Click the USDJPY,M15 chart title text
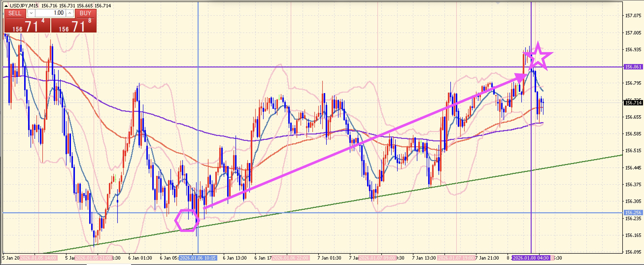The width and height of the screenshot is (644, 265). (x=24, y=5)
